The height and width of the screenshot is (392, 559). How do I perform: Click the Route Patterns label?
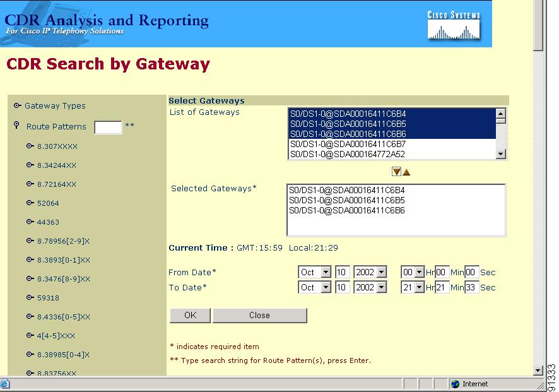[56, 127]
